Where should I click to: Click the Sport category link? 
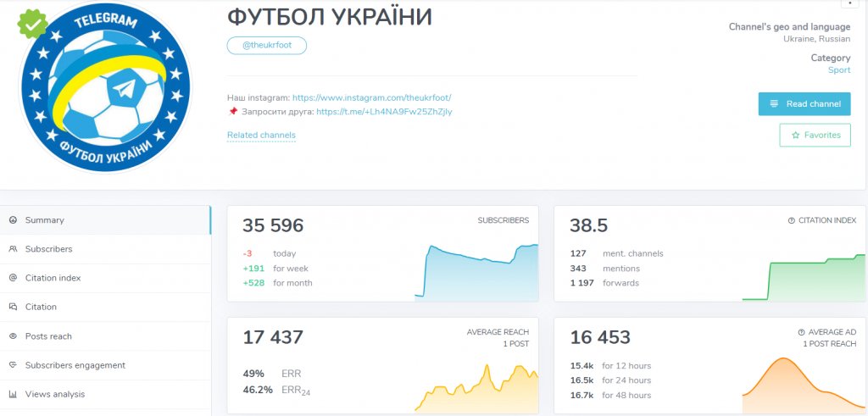(839, 70)
